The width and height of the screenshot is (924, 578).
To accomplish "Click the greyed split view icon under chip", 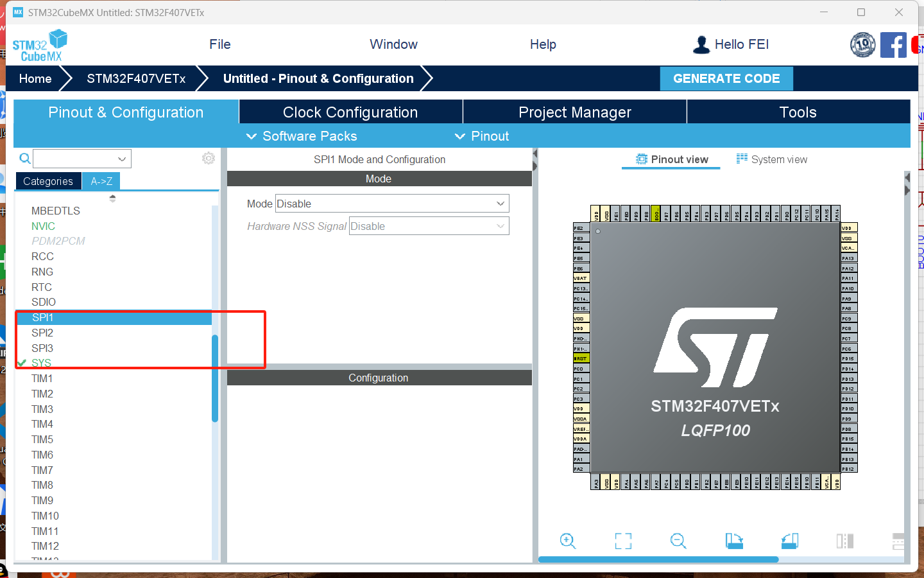I will 845,541.
